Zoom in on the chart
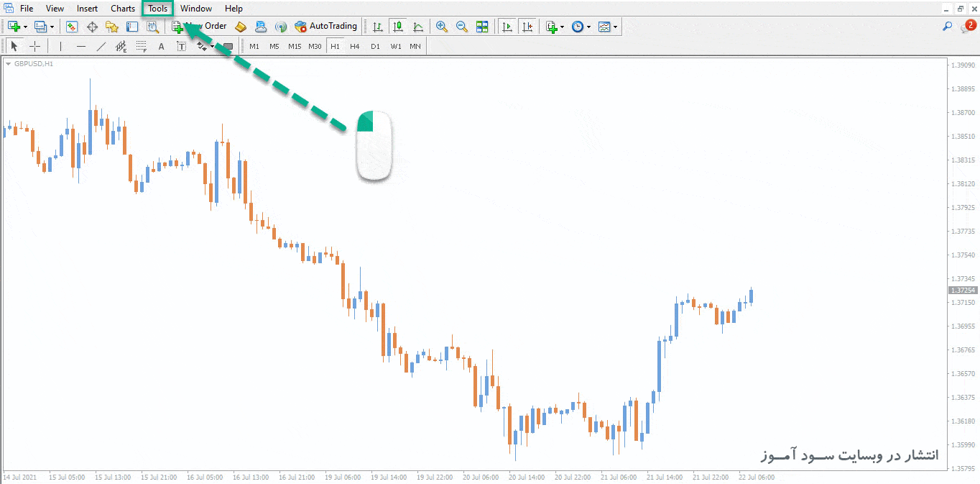980x484 pixels. [442, 27]
